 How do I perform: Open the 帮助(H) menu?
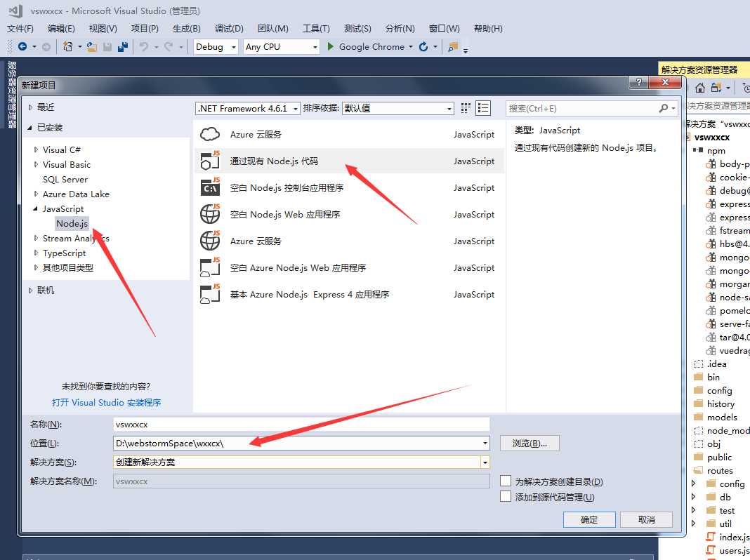click(488, 29)
